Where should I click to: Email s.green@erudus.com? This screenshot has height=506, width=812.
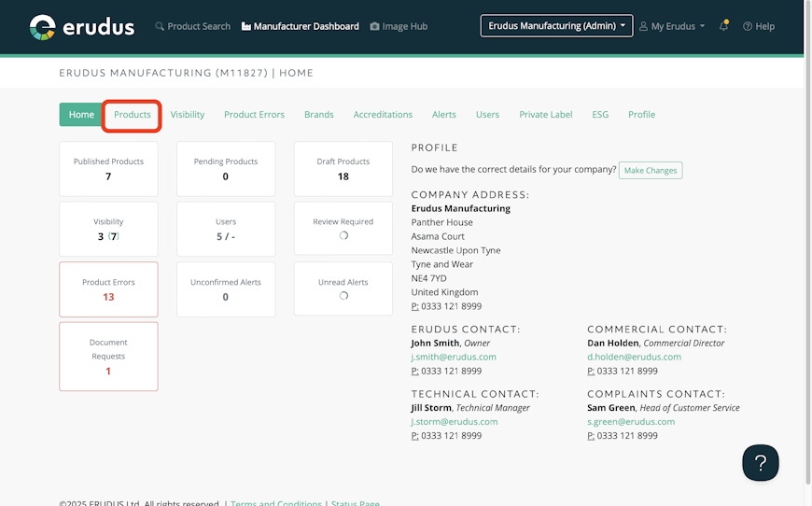[631, 422]
